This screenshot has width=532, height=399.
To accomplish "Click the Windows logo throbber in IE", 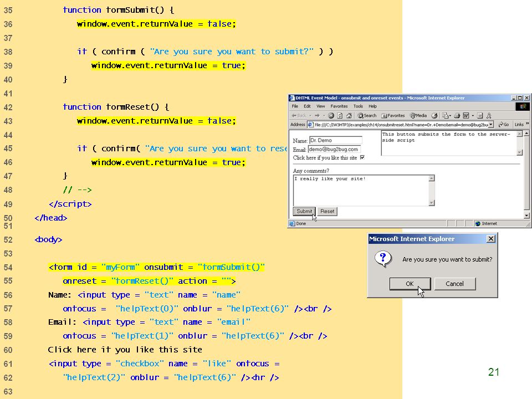I will 523,106.
